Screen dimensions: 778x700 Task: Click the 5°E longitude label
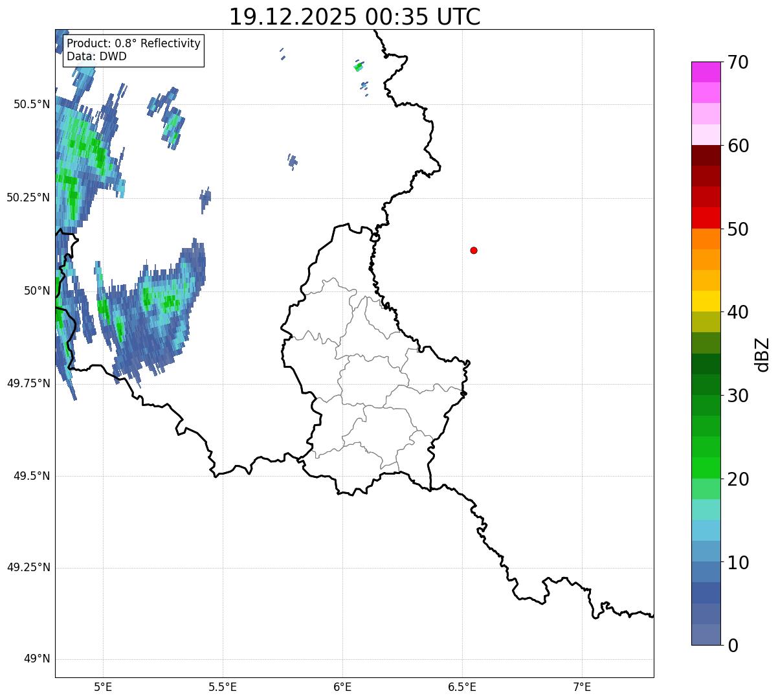[103, 688]
